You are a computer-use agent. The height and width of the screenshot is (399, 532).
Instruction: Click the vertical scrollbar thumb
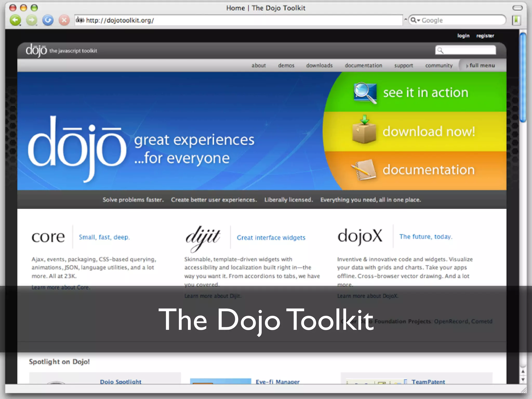coord(523,77)
